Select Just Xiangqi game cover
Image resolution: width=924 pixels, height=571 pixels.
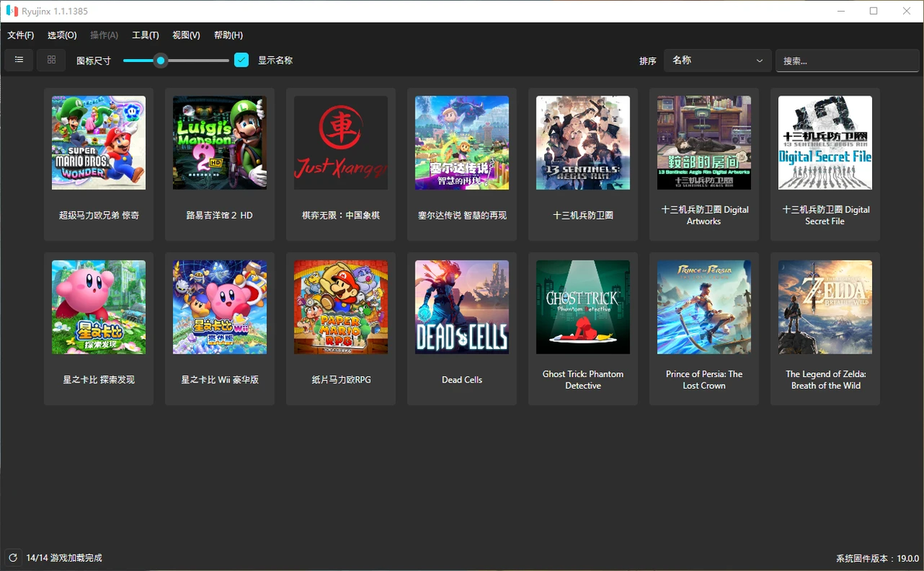340,143
